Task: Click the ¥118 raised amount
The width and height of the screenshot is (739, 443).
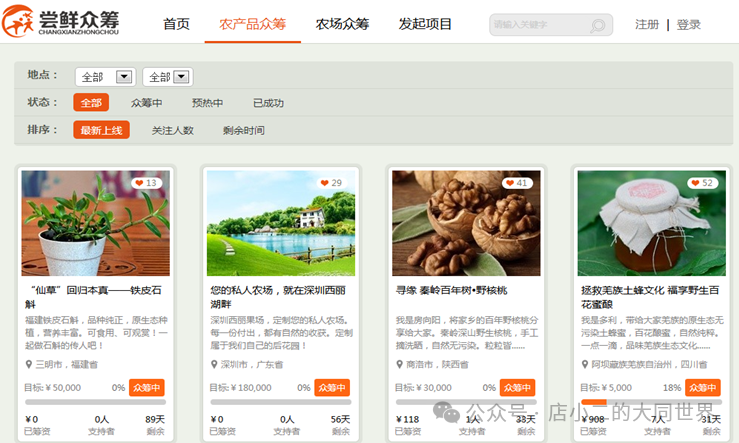Action: [408, 419]
